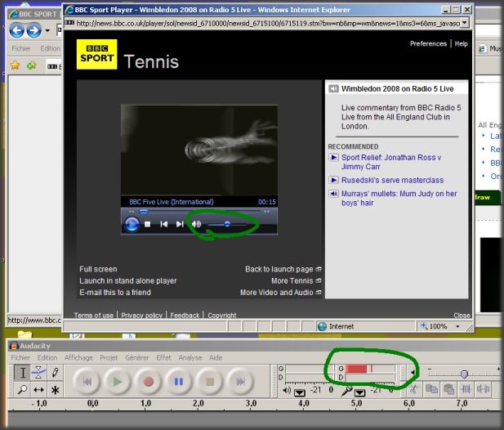Stop playback in the BBC media player
This screenshot has width=504, height=430.
(148, 224)
